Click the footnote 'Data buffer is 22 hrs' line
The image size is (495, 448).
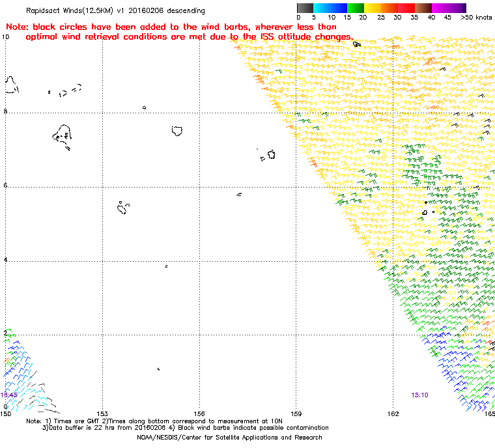click(x=186, y=428)
